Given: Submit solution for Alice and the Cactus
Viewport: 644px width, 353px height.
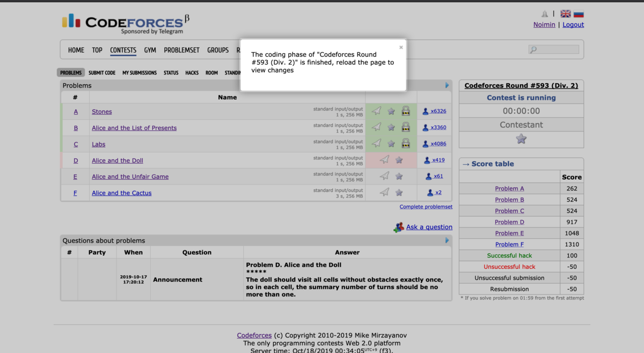Looking at the screenshot, I should coord(385,192).
